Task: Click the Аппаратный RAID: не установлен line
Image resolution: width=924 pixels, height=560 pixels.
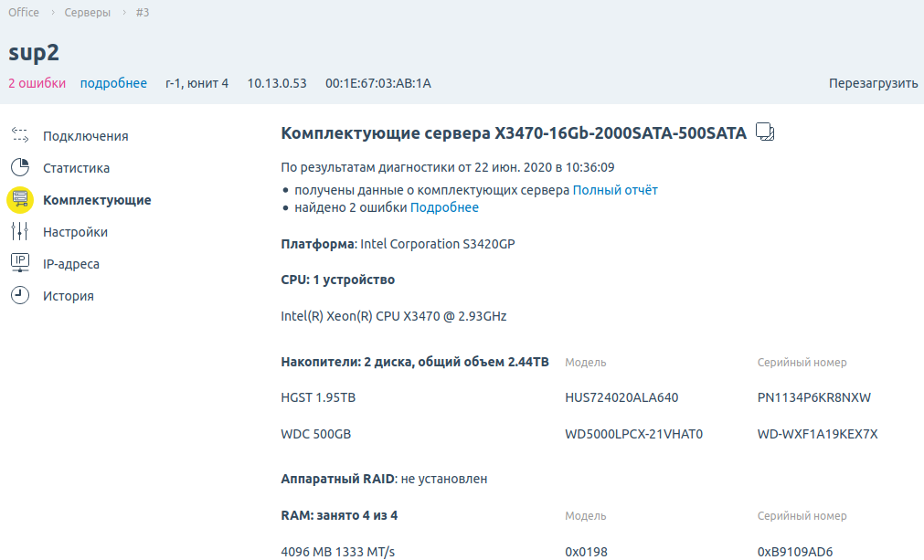Action: coord(384,479)
